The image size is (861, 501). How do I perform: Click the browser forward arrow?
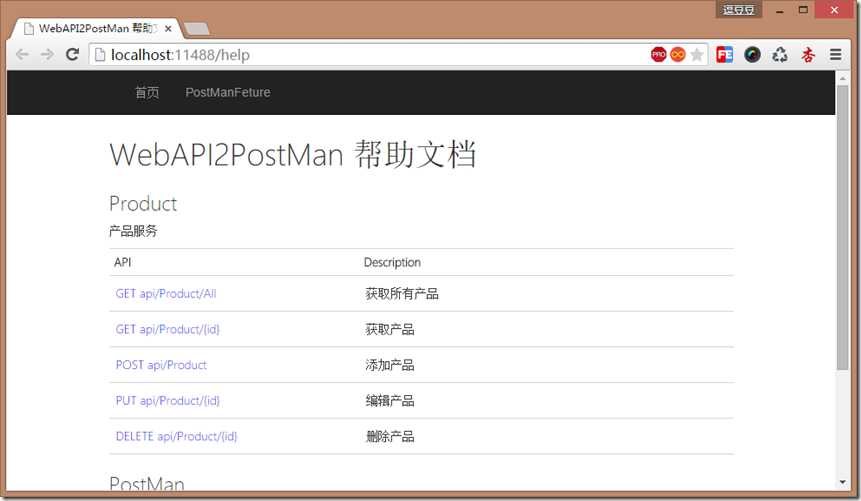coord(47,54)
